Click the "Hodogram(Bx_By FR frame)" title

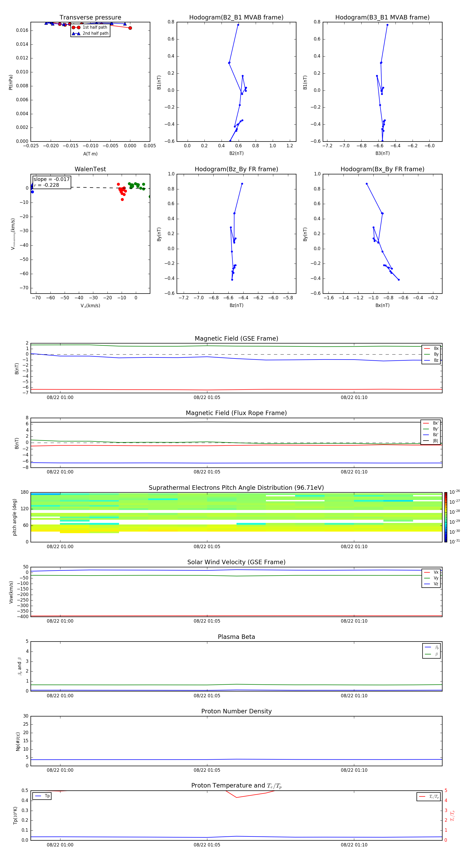pyautogui.click(x=382, y=169)
